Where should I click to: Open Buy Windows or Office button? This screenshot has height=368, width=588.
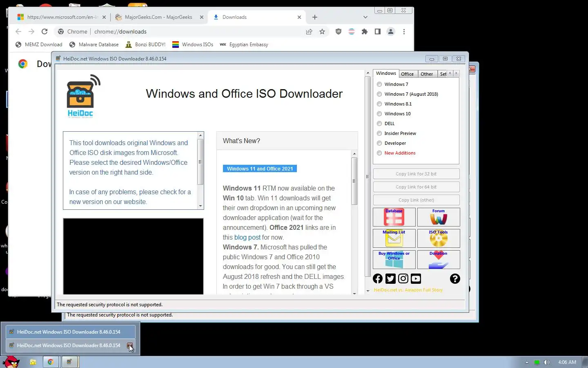[x=394, y=260]
